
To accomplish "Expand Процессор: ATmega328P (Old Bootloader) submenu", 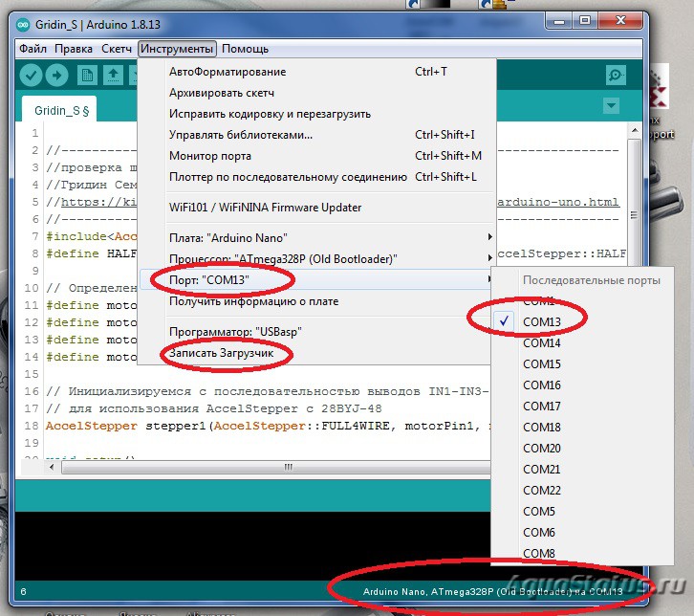I will (x=315, y=258).
